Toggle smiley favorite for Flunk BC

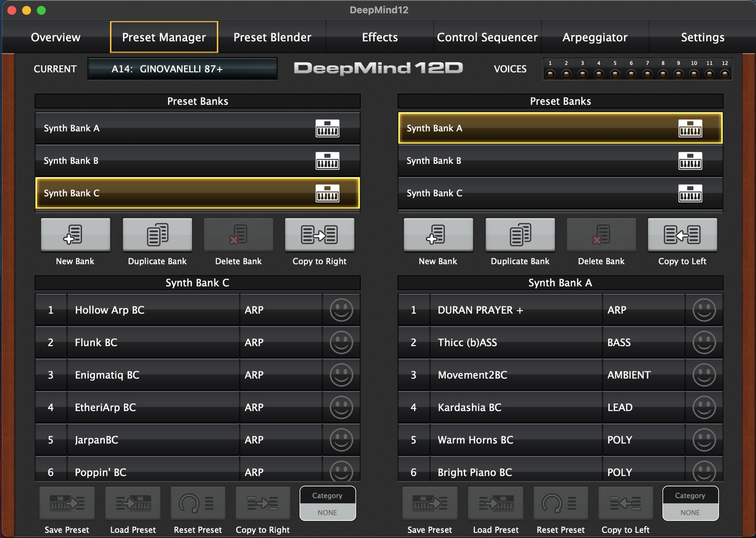pos(341,342)
